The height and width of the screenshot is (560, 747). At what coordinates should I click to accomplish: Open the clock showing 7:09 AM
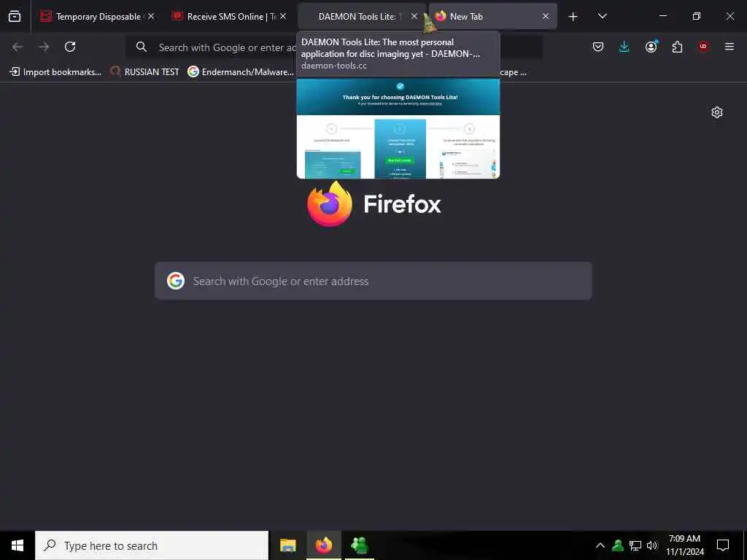(684, 545)
